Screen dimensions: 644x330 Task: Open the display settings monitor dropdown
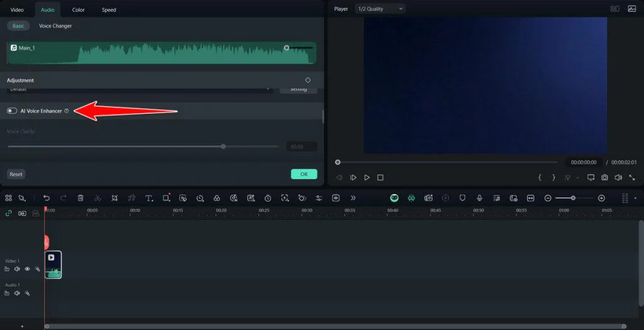pos(591,177)
